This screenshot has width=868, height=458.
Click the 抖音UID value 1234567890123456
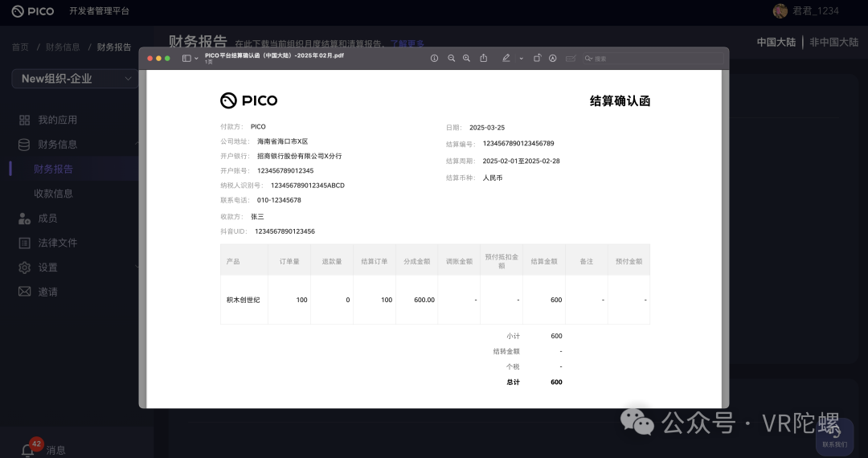pos(285,231)
